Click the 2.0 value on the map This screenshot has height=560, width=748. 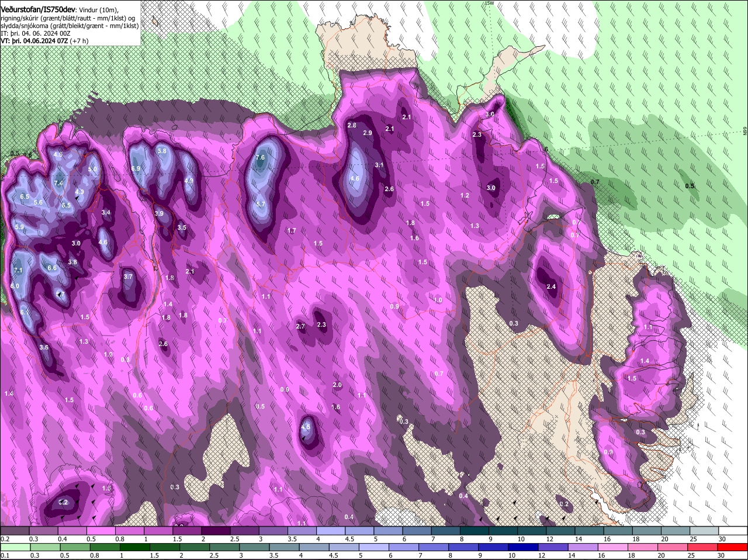coord(337,385)
